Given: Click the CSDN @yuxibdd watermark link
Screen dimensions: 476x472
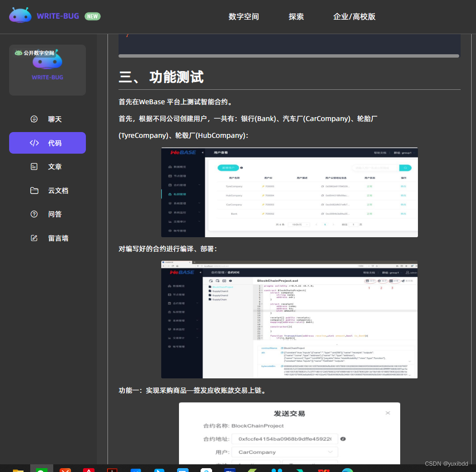Looking at the screenshot, I should click(x=446, y=464).
